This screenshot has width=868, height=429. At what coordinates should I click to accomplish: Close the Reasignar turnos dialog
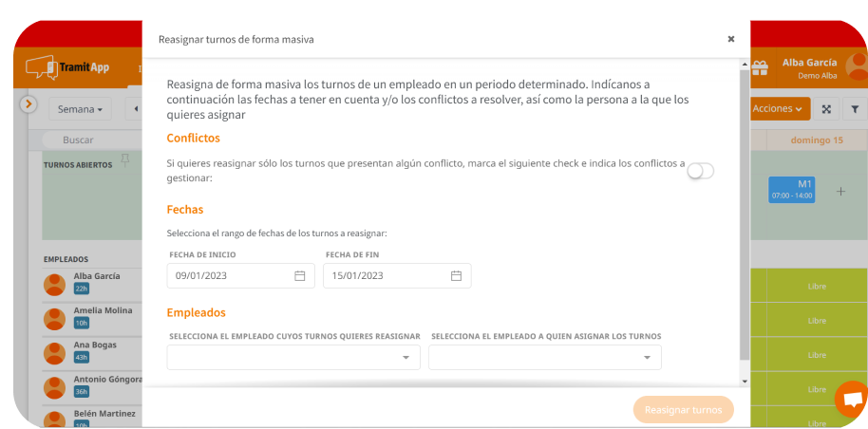[730, 39]
